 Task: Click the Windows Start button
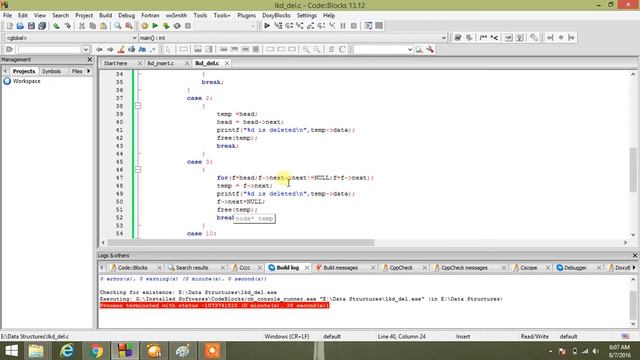click(11, 351)
